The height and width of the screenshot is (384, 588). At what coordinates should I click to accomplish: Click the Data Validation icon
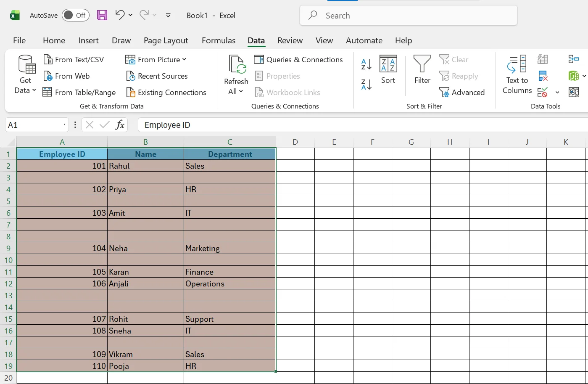pos(543,92)
